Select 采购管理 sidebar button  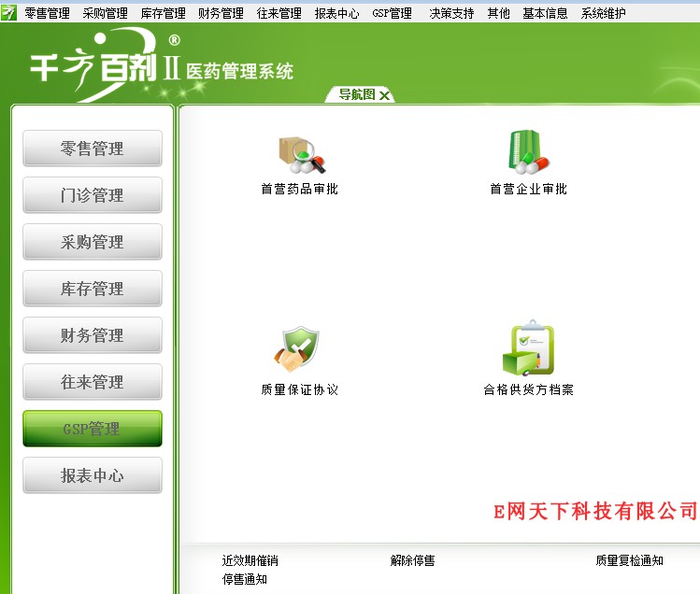(93, 242)
